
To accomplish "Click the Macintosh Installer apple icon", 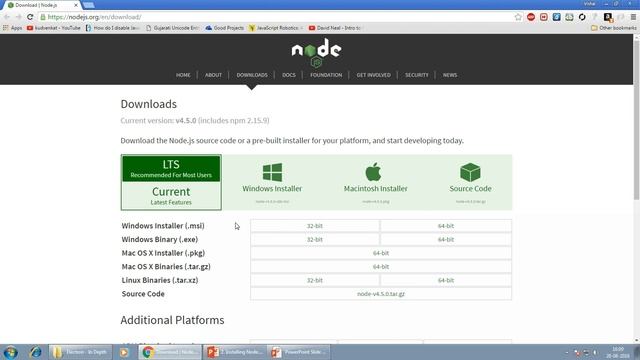I will click(x=373, y=171).
